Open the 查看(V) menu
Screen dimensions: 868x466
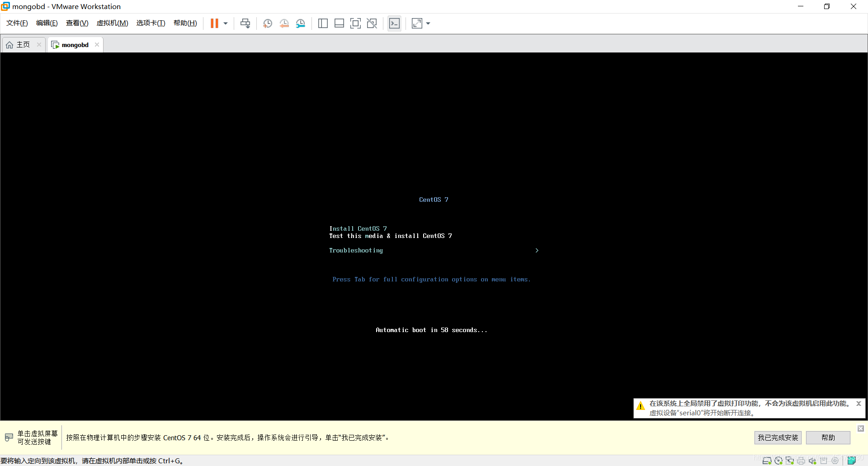click(x=77, y=23)
